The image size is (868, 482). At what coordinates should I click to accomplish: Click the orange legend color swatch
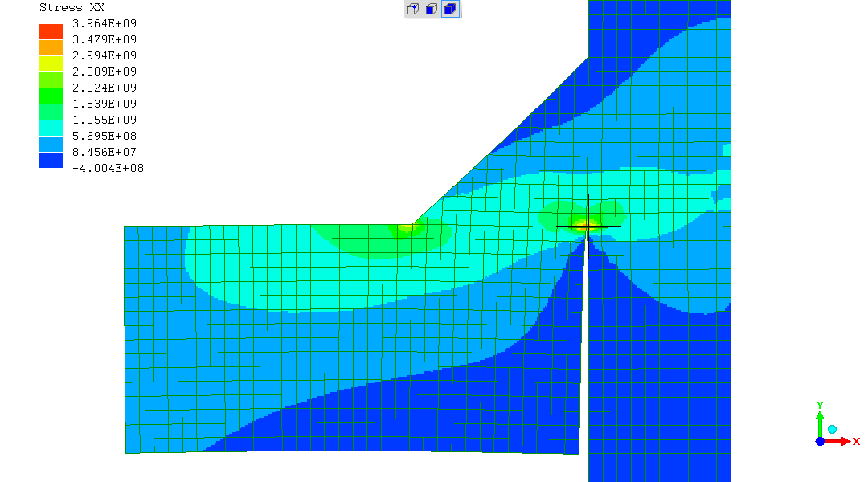coord(51,48)
